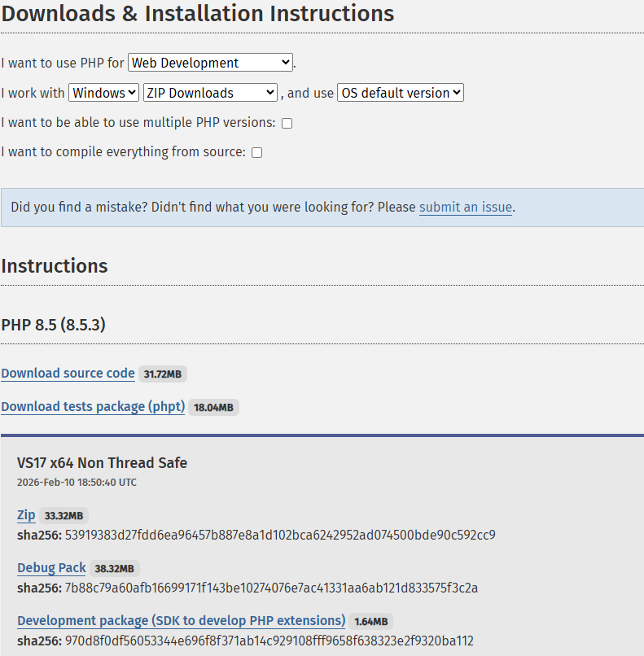
Task: Follow the submit an issue link
Action: pos(465,208)
